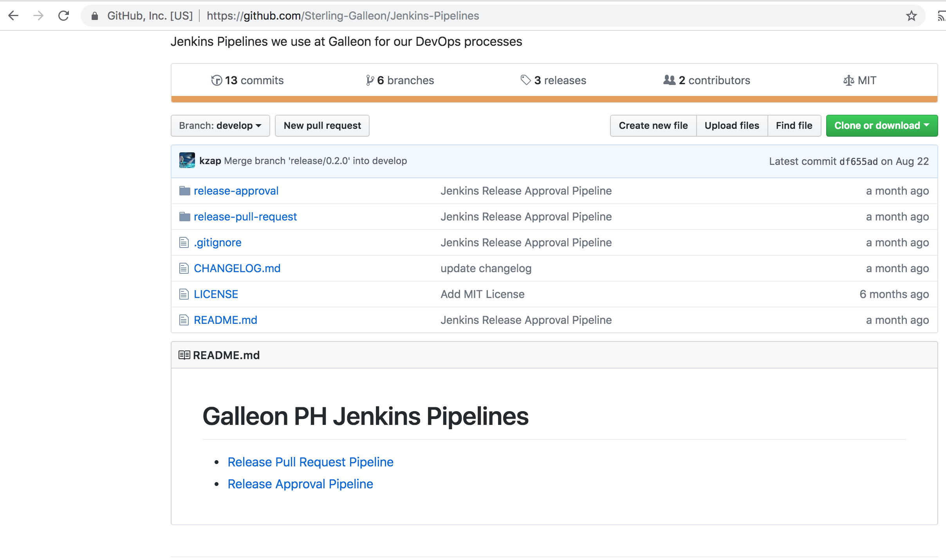Click the repository description text
946x560 pixels.
(346, 42)
